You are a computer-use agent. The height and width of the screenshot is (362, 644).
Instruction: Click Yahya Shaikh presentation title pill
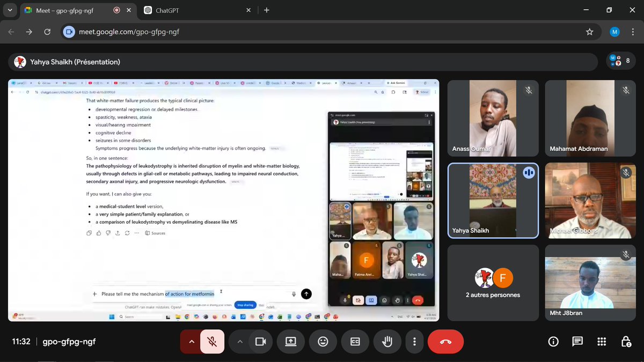click(302, 62)
